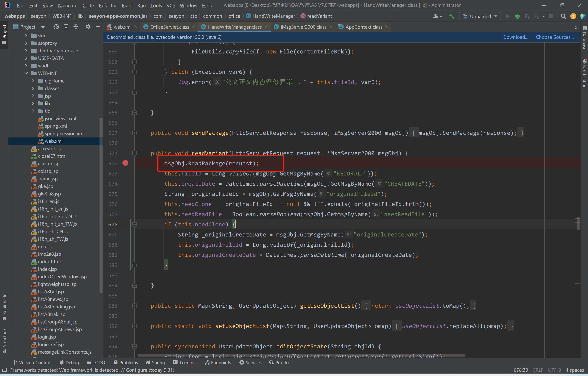This screenshot has width=588, height=376.
Task: Open the Unnamed run configuration dropdown
Action: (x=480, y=16)
